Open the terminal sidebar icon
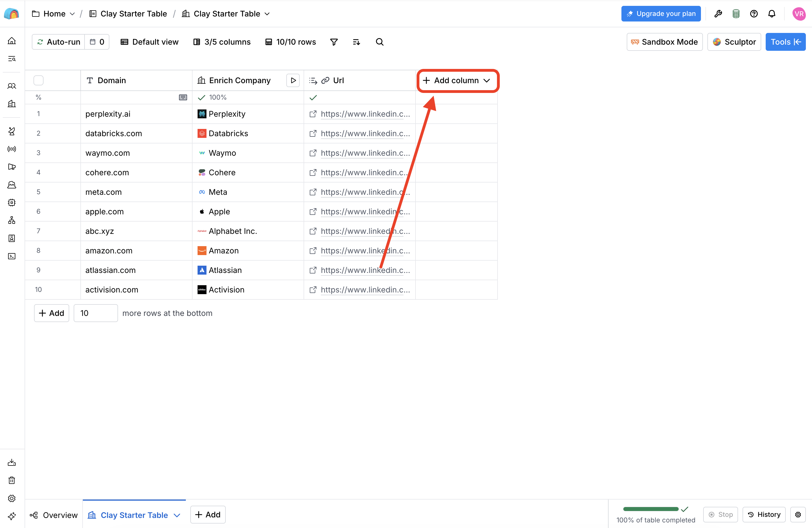Viewport: 812px width, 528px height. coord(12,256)
